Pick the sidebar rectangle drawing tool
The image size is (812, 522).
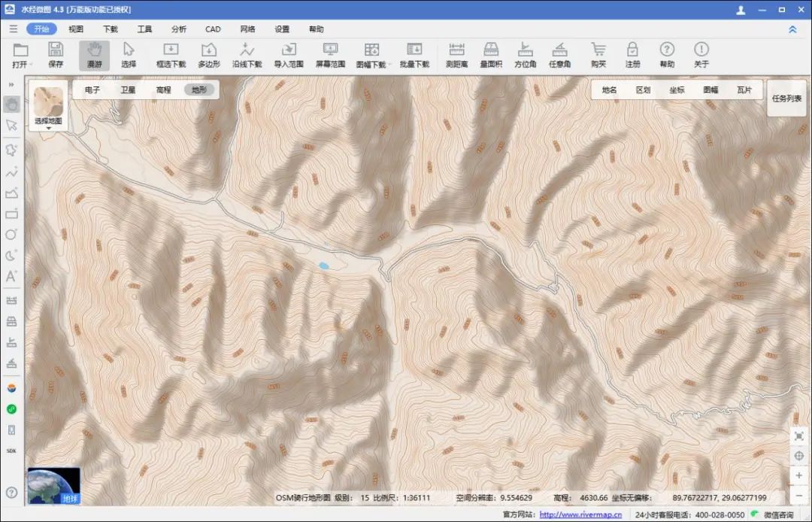[x=11, y=214]
